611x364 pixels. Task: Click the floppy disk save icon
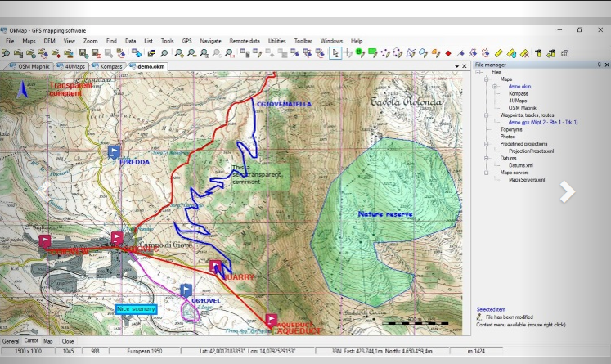click(83, 53)
